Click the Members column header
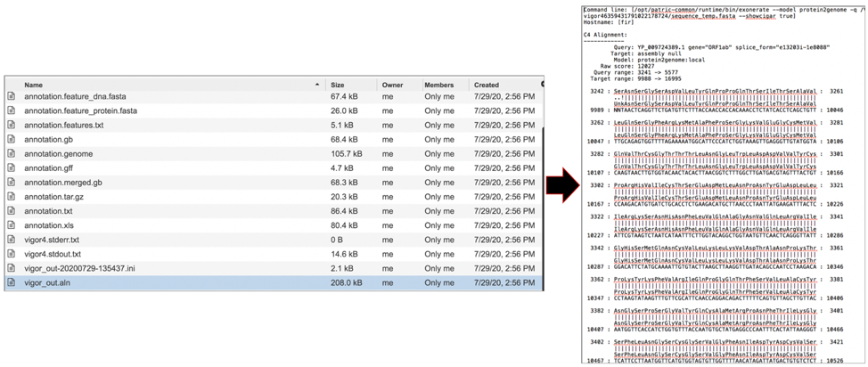 438,85
